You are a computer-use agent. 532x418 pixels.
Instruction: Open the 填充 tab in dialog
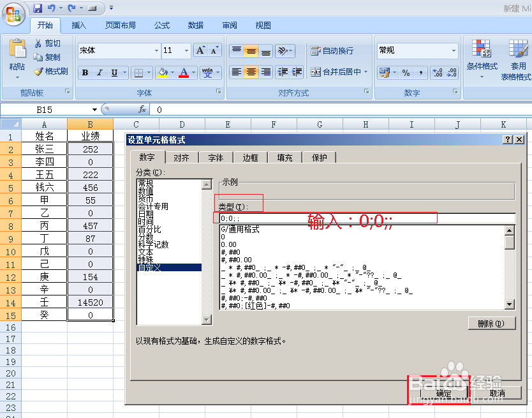284,158
